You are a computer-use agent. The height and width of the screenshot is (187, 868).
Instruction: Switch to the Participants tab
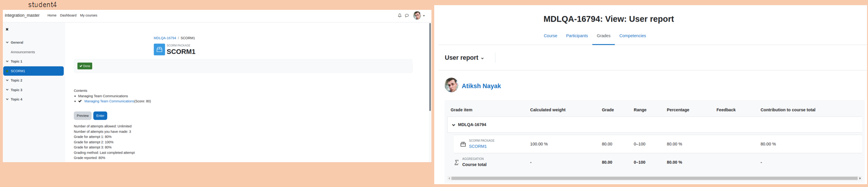577,36
